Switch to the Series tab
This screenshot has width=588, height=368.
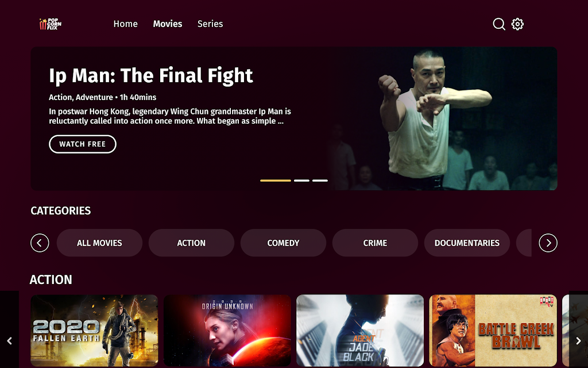pyautogui.click(x=210, y=24)
